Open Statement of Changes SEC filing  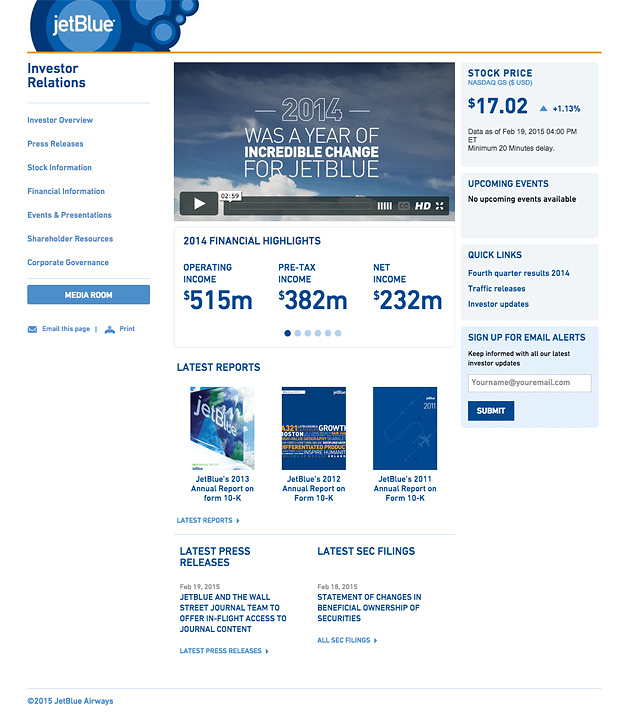[369, 607]
